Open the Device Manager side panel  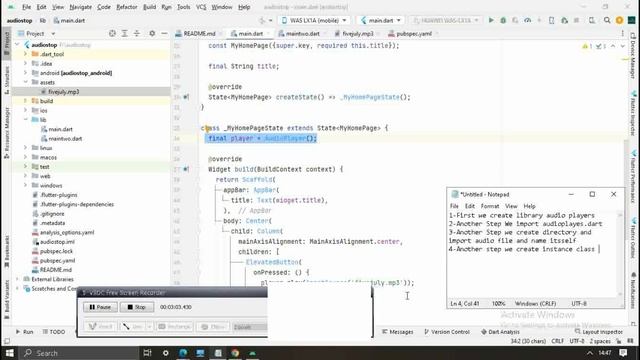[633, 56]
